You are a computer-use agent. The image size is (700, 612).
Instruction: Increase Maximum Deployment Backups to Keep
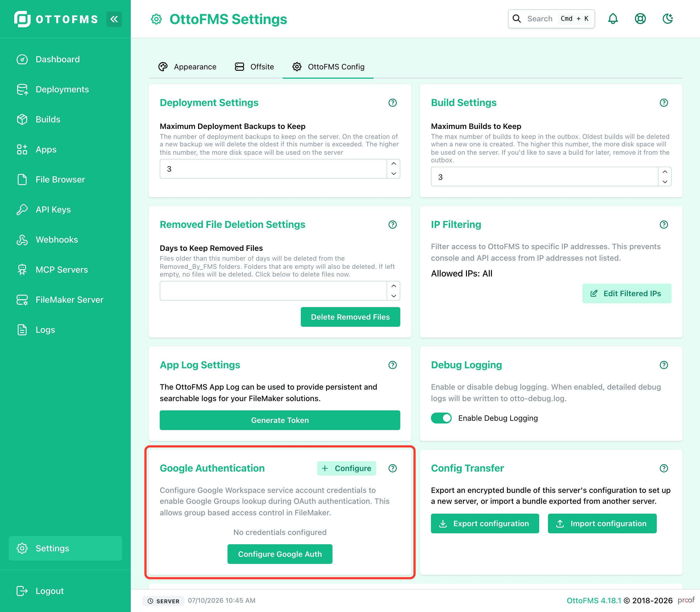[394, 164]
